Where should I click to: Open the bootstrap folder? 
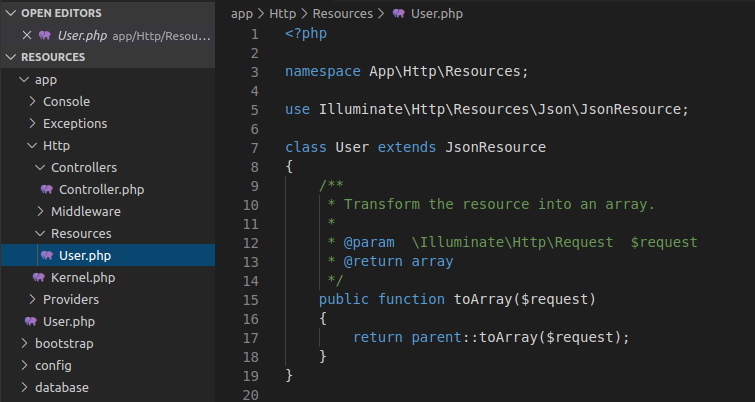coord(63,343)
